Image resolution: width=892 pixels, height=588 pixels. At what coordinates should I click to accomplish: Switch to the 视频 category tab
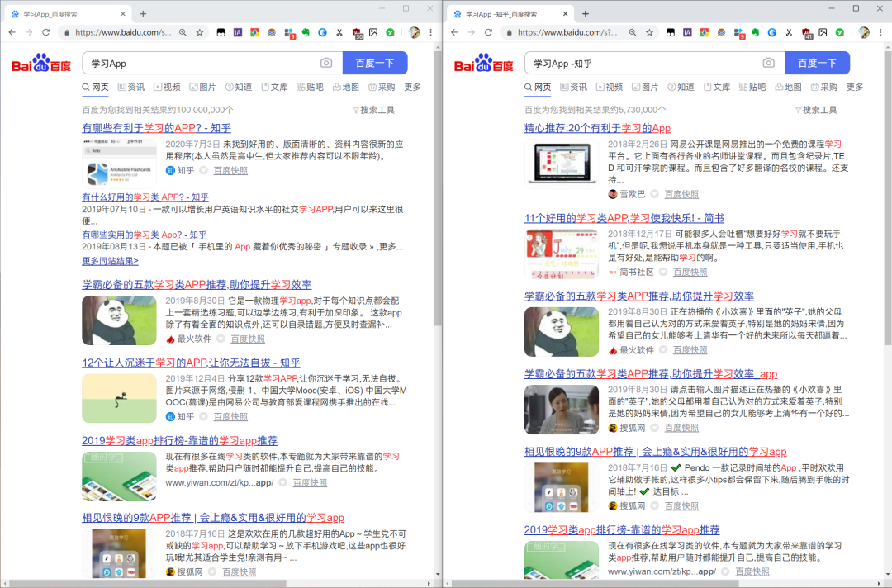[x=169, y=86]
